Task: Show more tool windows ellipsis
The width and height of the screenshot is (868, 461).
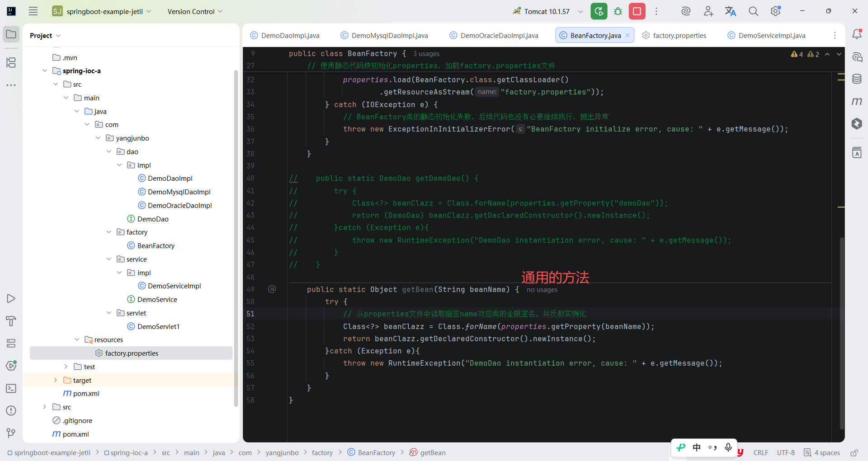Action: tap(11, 85)
